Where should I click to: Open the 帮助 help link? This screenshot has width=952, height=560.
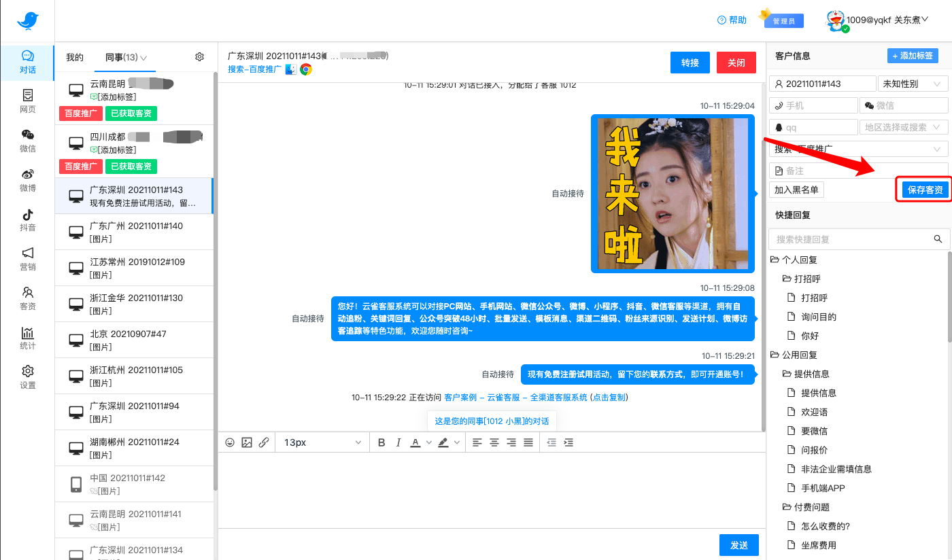coord(732,20)
